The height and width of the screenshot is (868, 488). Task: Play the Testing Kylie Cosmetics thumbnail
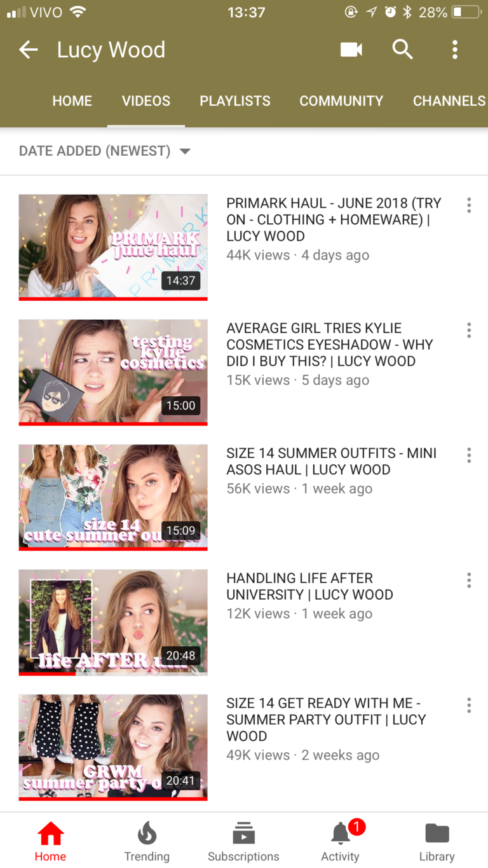(x=113, y=372)
